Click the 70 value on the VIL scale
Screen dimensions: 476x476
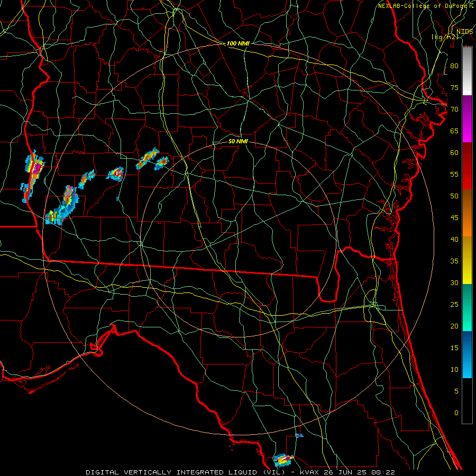pyautogui.click(x=454, y=109)
